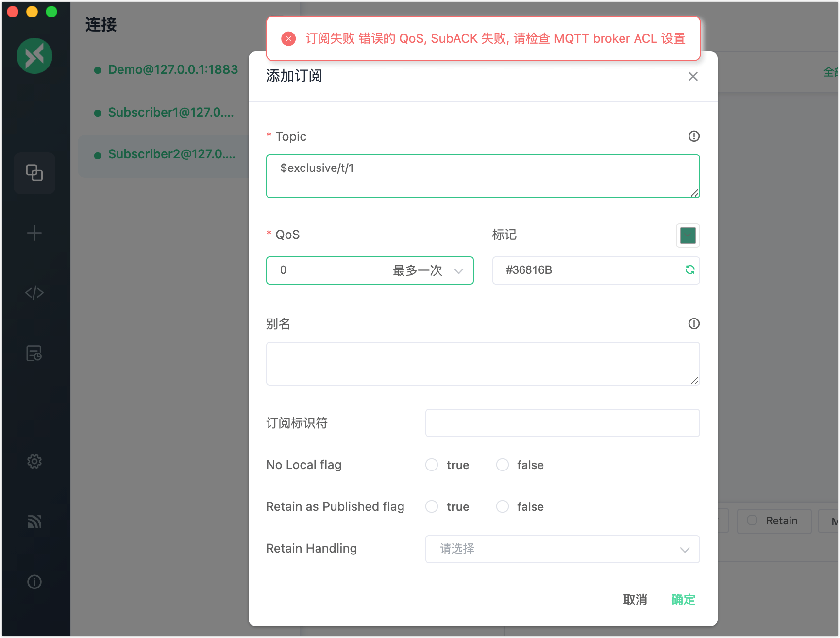This screenshot has height=638, width=840.
Task: Set No Local flag to false
Action: (x=503, y=465)
